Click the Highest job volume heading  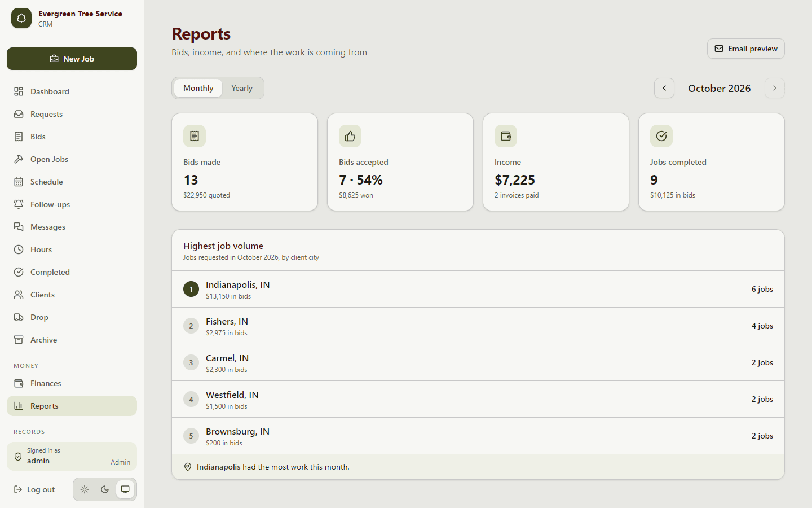tap(223, 246)
